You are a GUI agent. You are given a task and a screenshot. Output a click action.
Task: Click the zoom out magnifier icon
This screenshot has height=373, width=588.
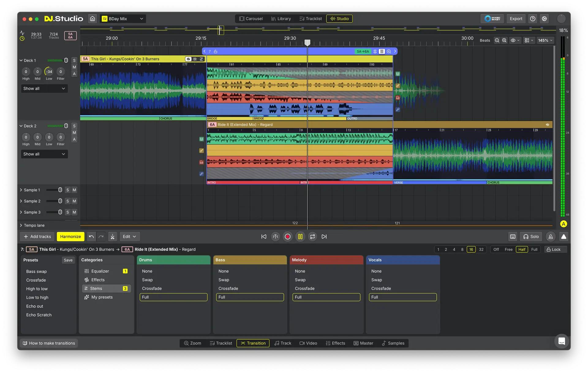click(x=497, y=40)
